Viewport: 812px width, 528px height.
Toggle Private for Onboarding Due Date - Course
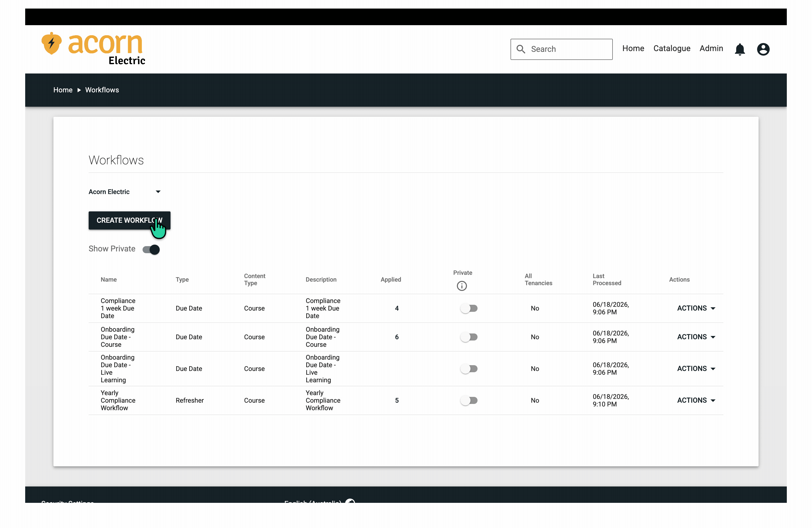point(468,337)
